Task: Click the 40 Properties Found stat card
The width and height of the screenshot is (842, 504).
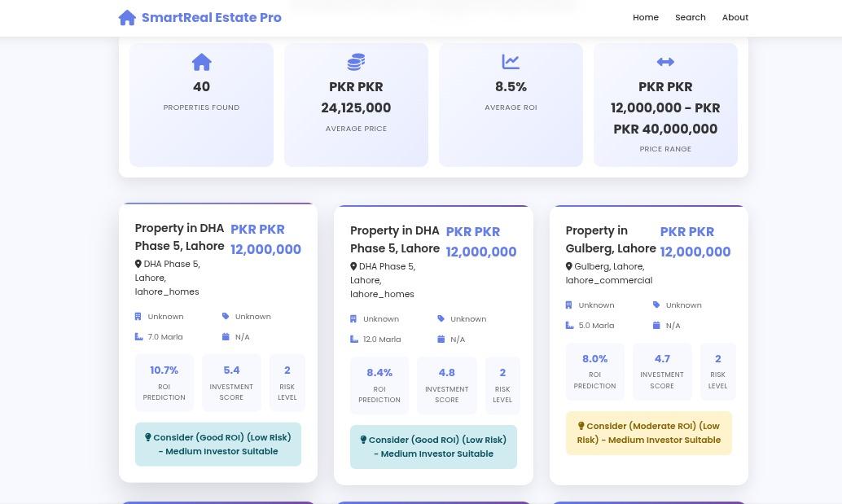Action: pyautogui.click(x=201, y=104)
